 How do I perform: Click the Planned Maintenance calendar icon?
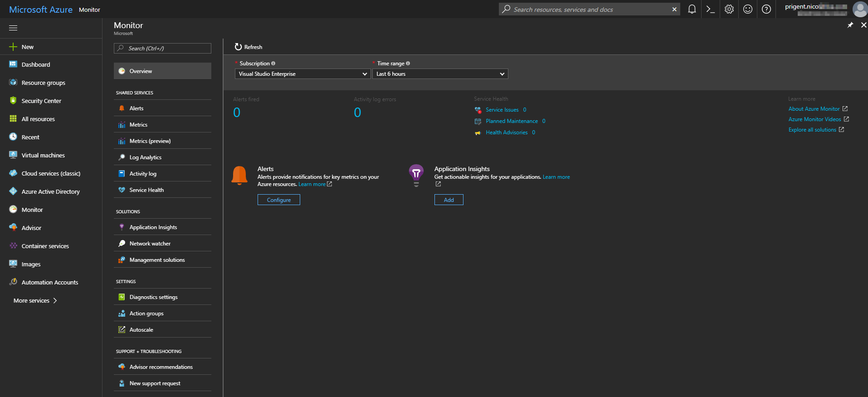pos(478,121)
